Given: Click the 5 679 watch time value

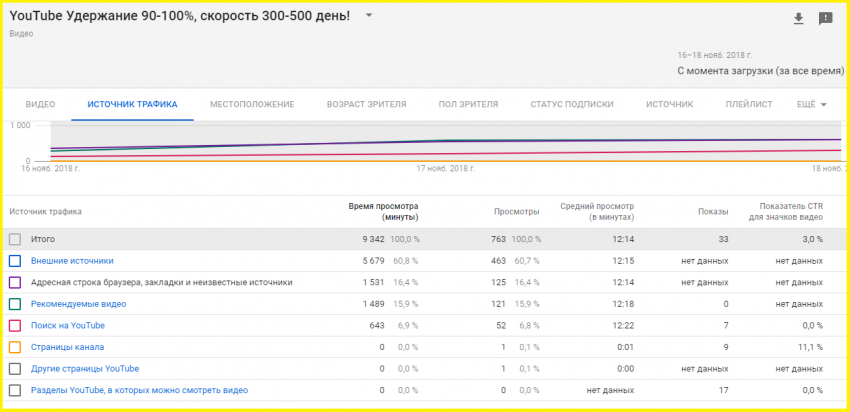Looking at the screenshot, I should (374, 261).
